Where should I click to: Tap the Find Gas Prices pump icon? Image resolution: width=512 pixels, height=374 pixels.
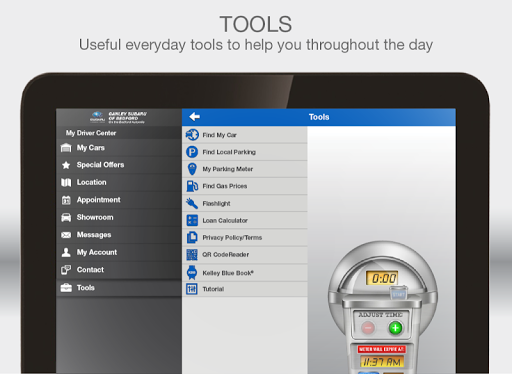192,186
